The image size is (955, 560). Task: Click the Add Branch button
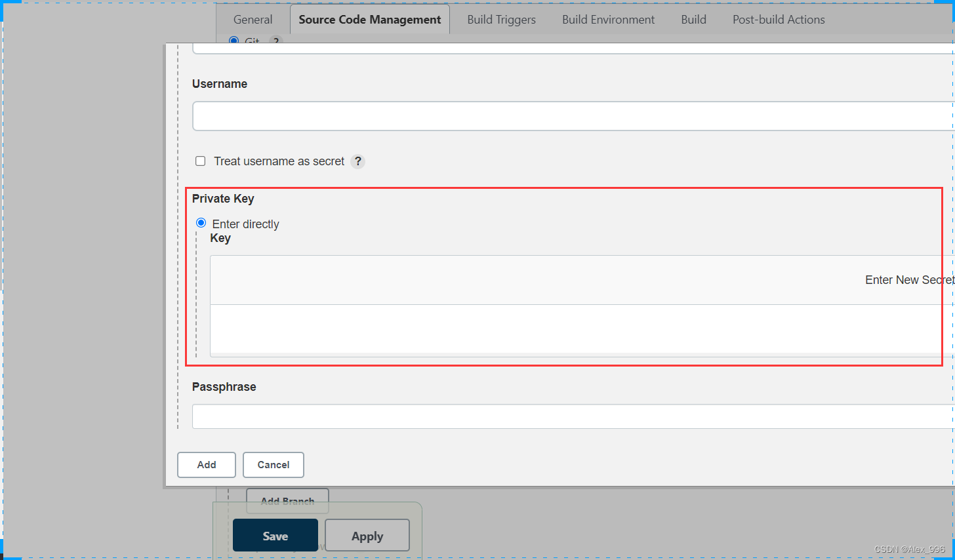287,501
